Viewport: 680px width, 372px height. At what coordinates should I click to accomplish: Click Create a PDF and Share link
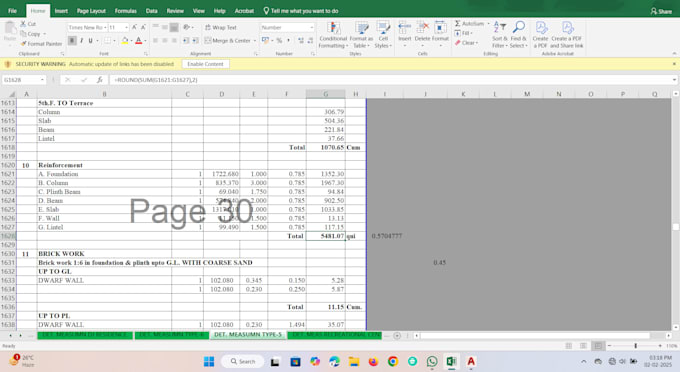click(567, 35)
